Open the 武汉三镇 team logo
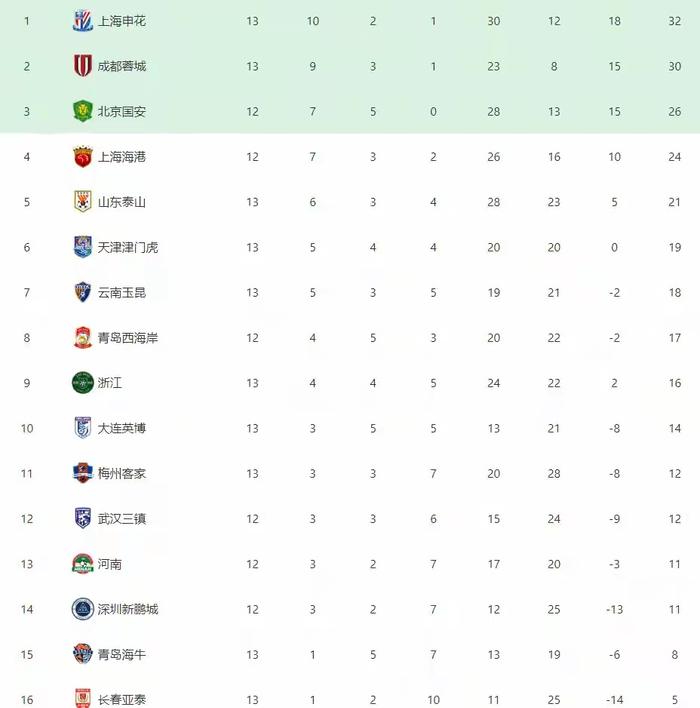This screenshot has width=700, height=708. [x=83, y=518]
